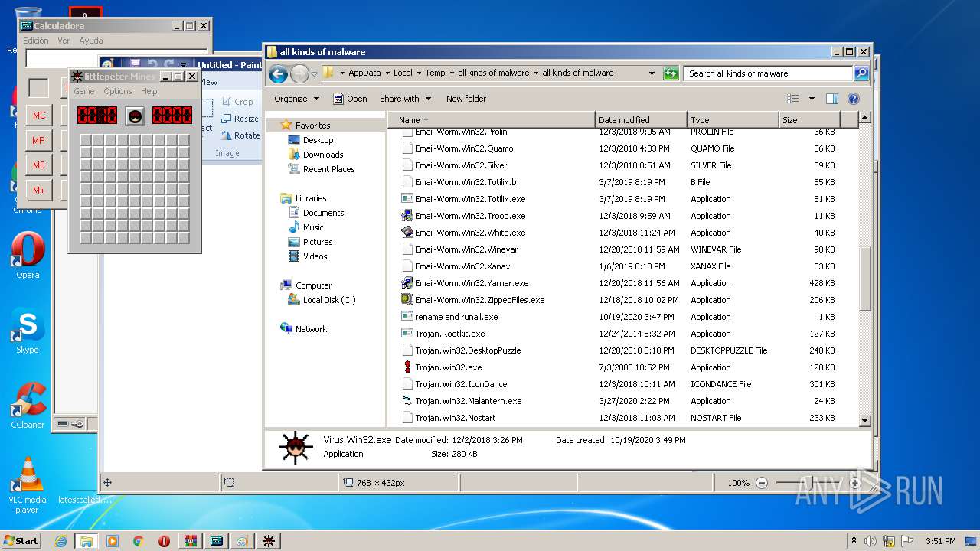Refresh the Explorer folder view
Screen dimensions: 980x551
pyautogui.click(x=671, y=73)
